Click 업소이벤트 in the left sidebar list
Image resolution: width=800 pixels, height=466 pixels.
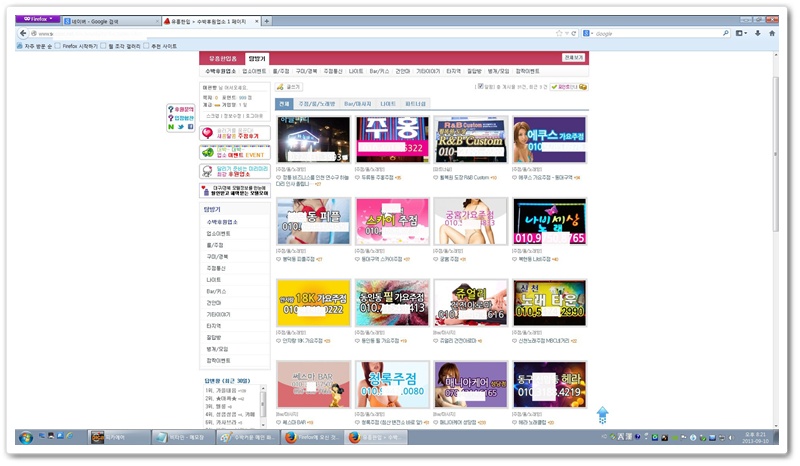coord(218,233)
